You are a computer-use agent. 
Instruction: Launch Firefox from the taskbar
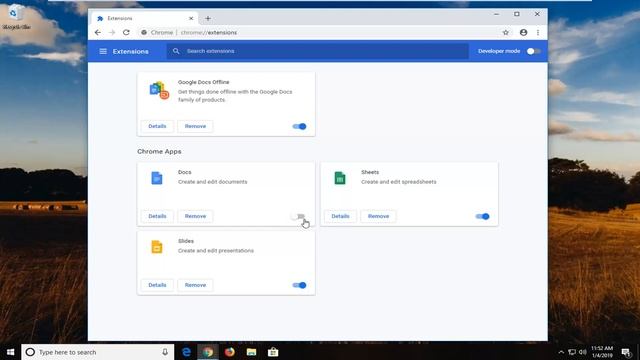[229, 352]
